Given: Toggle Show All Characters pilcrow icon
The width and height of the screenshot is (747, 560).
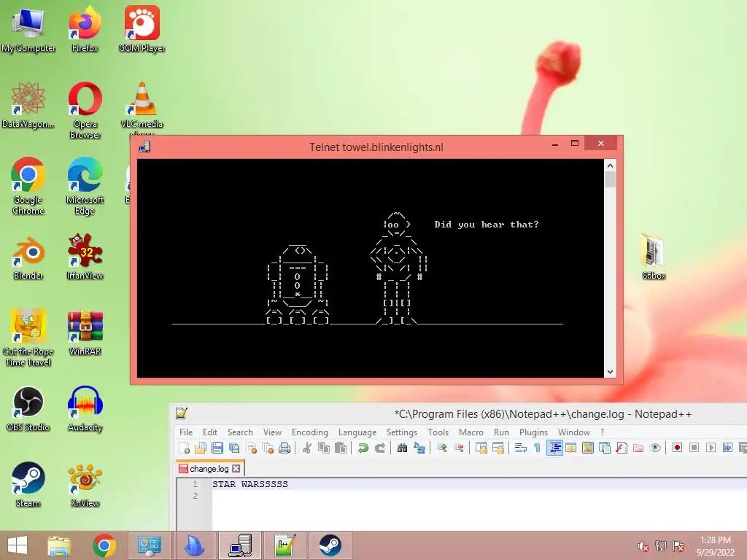Looking at the screenshot, I should pyautogui.click(x=537, y=448).
